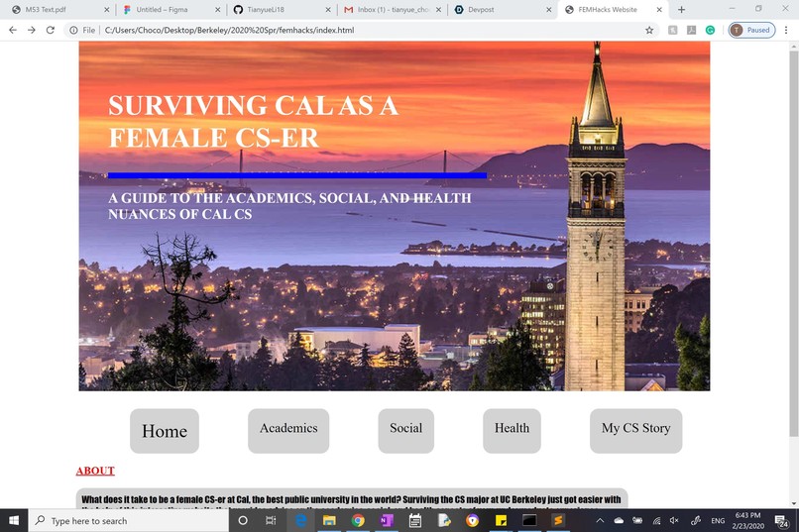Click the address bar URL
Viewport: 799px width, 532px height.
[229, 30]
